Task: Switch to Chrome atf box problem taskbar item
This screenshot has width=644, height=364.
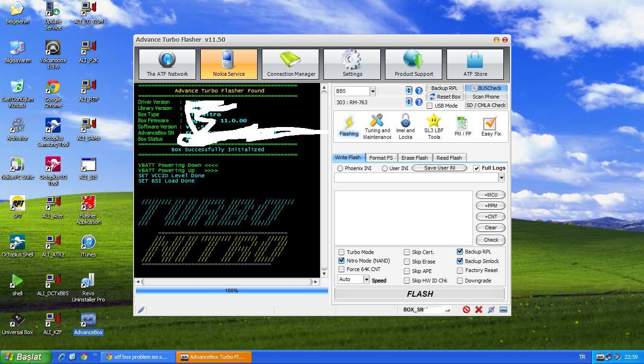Action: [138, 357]
